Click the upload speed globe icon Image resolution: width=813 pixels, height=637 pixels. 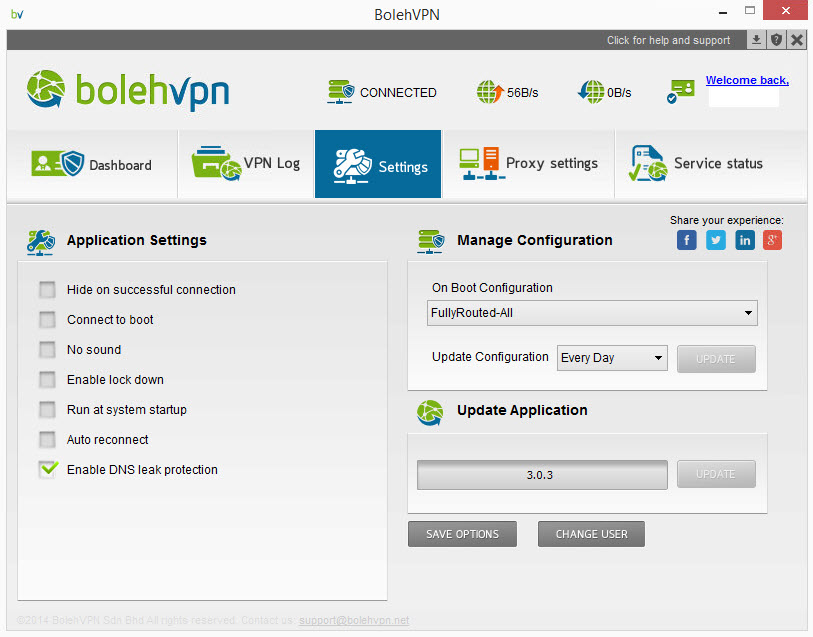point(490,92)
